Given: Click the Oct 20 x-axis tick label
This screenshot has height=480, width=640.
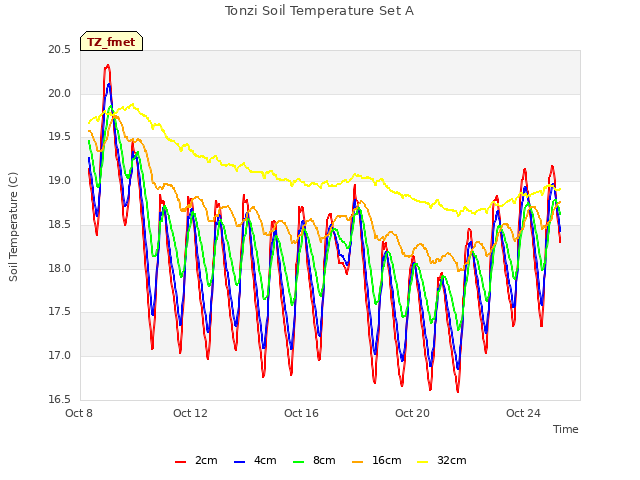Looking at the screenshot, I should (412, 413).
